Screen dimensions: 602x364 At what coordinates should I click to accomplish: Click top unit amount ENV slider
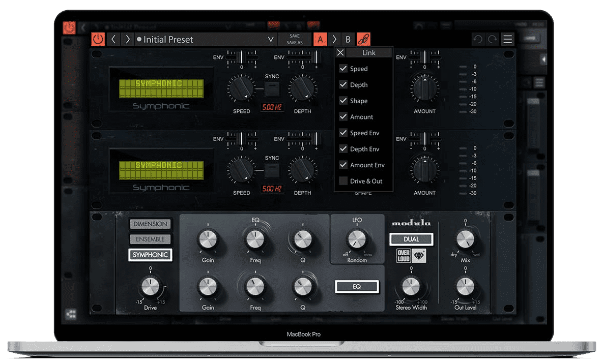pyautogui.click(x=424, y=57)
